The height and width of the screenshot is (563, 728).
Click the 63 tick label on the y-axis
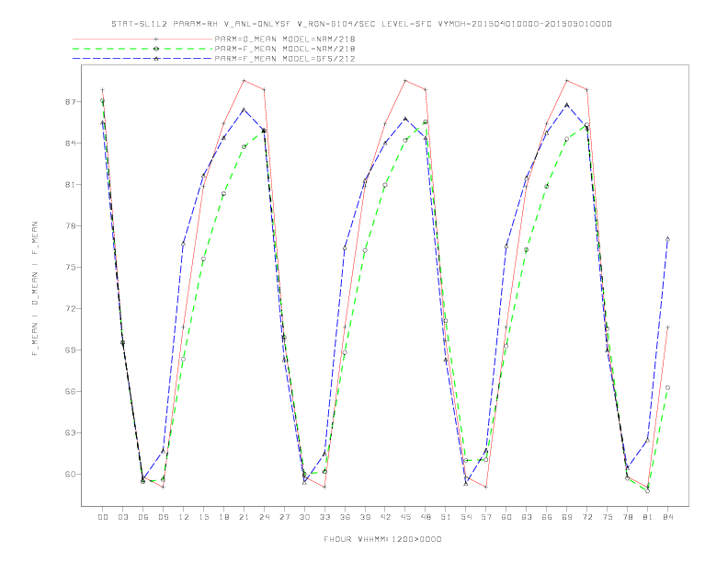(70, 432)
